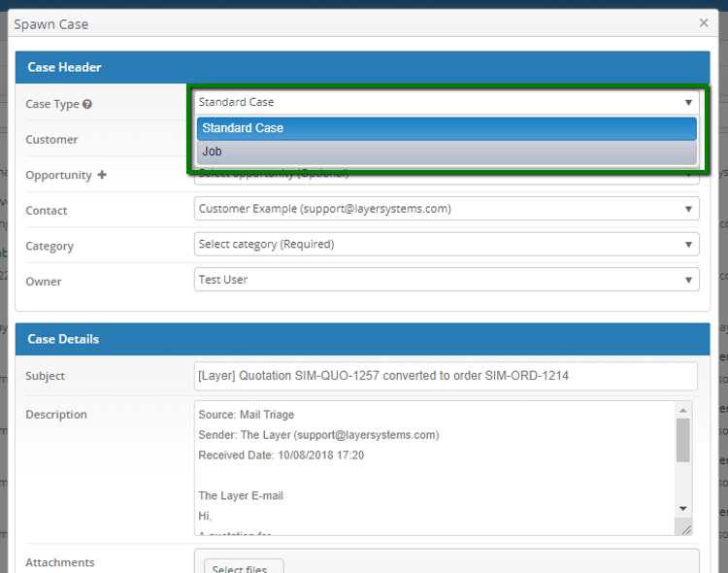
Task: Click the Case Header panel title
Action: point(64,67)
